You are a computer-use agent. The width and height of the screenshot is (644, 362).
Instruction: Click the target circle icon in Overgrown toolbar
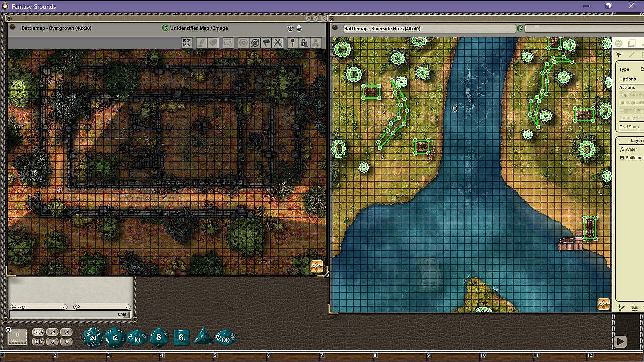click(x=244, y=43)
